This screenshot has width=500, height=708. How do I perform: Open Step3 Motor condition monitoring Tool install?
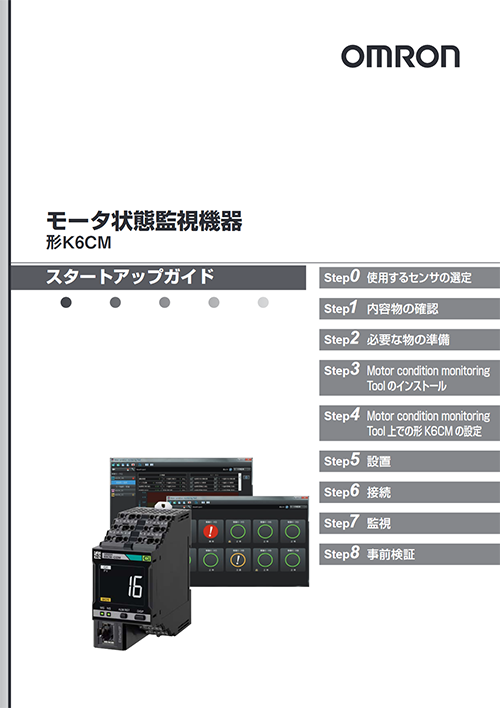pos(409,377)
